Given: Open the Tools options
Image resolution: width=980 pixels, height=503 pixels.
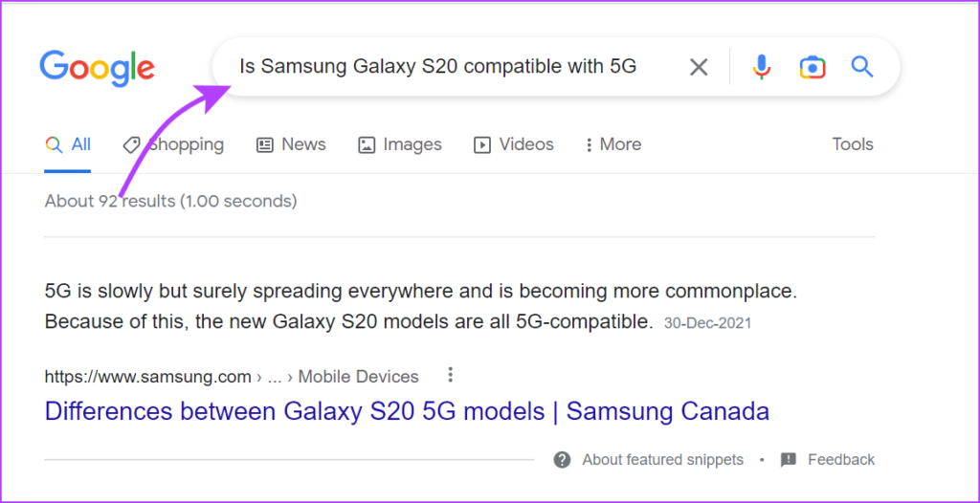Looking at the screenshot, I should tap(853, 144).
